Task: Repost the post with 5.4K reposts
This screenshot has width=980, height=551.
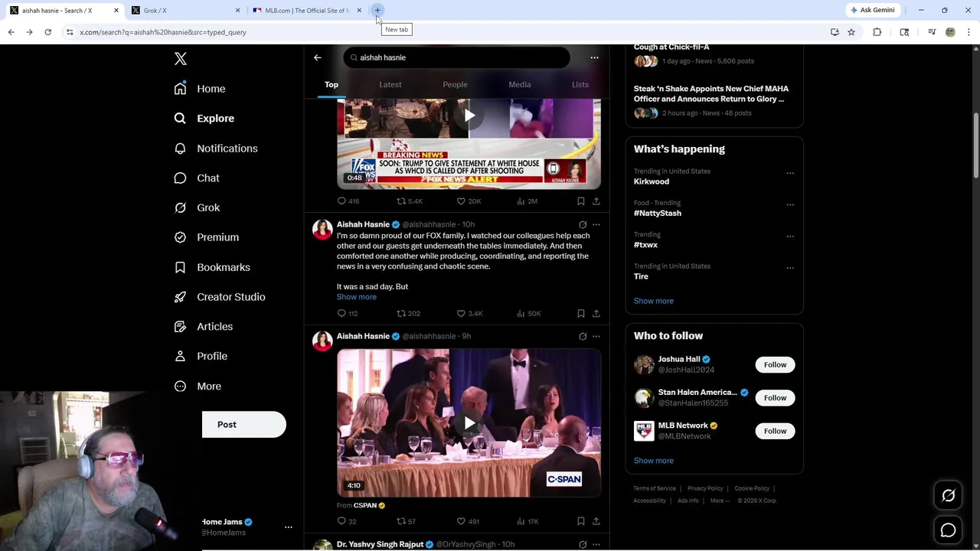Action: [409, 201]
